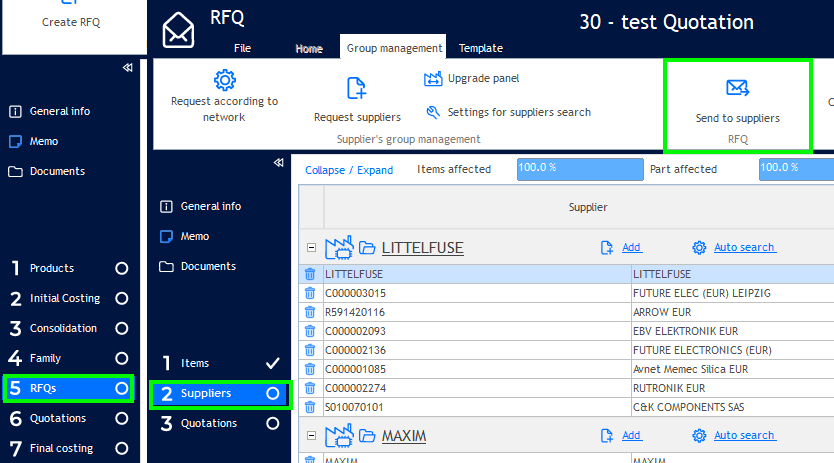This screenshot has width=834, height=463.
Task: Click the MAXIM folder icon
Action: click(367, 436)
